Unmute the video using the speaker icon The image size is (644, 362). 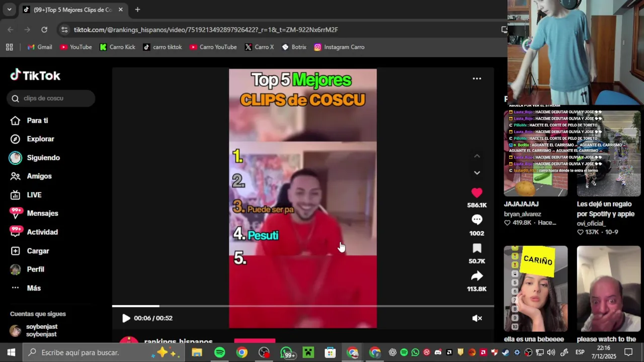pyautogui.click(x=477, y=318)
